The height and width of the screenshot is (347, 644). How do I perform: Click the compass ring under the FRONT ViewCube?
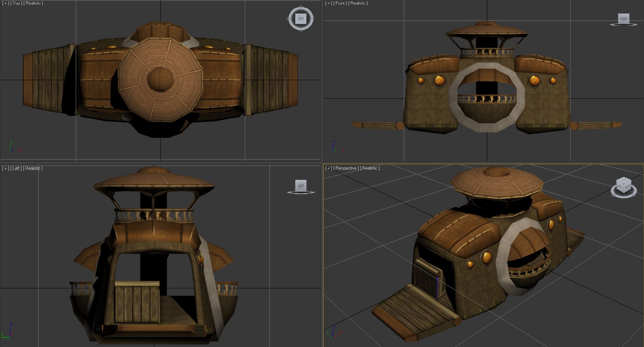pyautogui.click(x=624, y=25)
